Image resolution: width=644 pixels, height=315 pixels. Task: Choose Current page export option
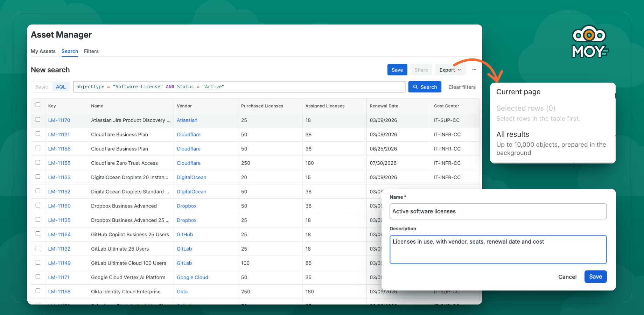click(x=518, y=92)
